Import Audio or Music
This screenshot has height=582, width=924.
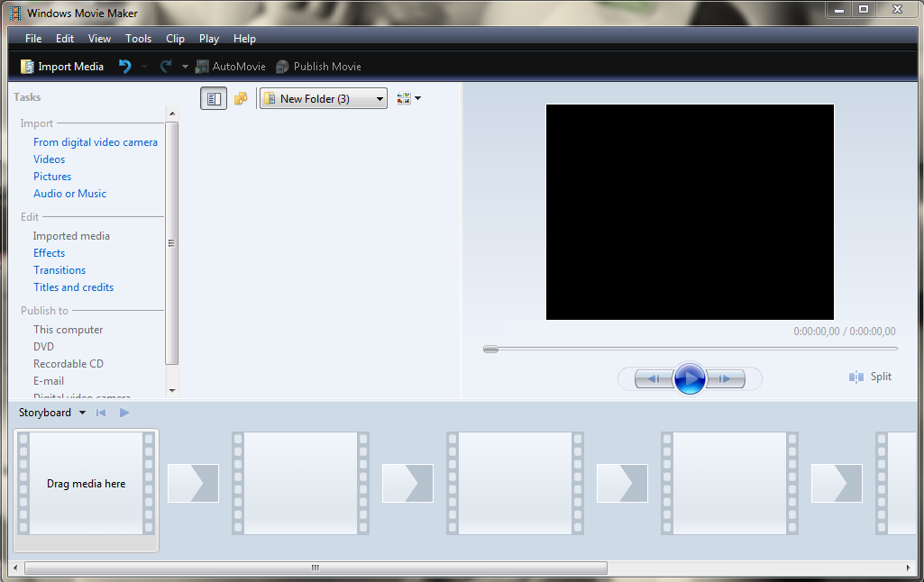[70, 193]
